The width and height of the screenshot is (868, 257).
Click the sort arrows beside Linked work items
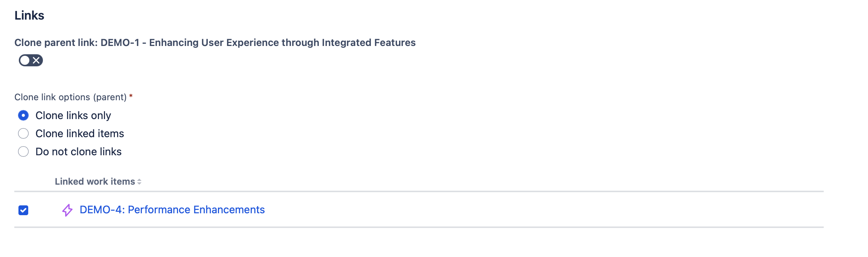pos(139,182)
